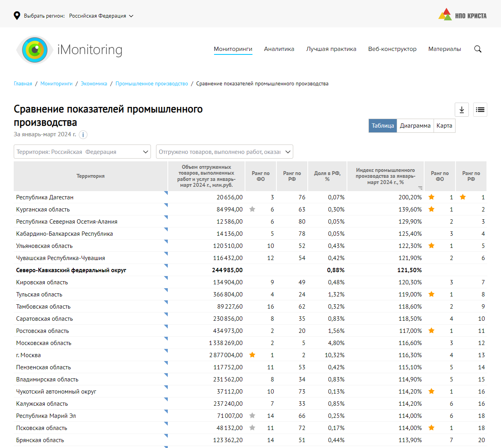Switch to the Таблица view tab
The height and width of the screenshot is (448, 501).
pyautogui.click(x=383, y=126)
